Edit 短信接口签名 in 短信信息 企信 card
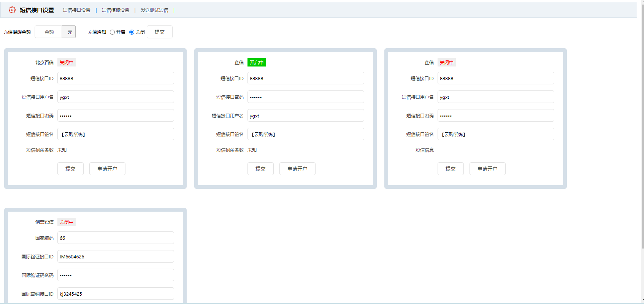The height and width of the screenshot is (304, 644). pyautogui.click(x=496, y=134)
